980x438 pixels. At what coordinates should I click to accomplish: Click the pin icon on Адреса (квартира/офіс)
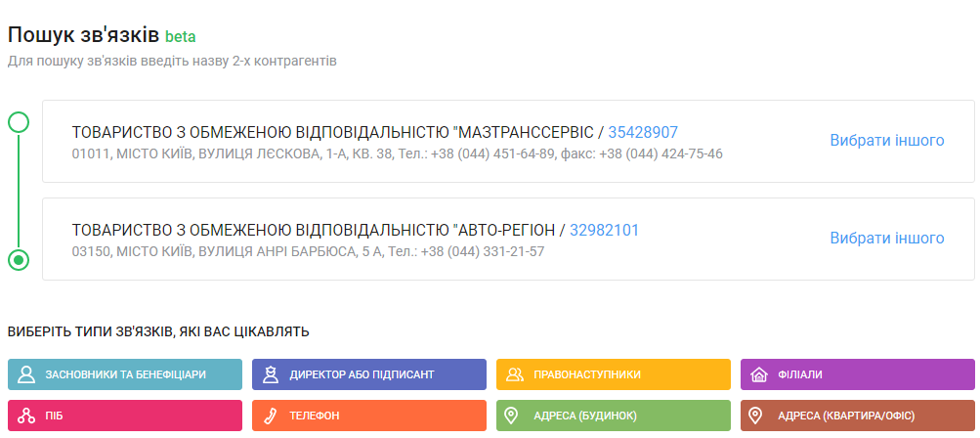(x=754, y=416)
